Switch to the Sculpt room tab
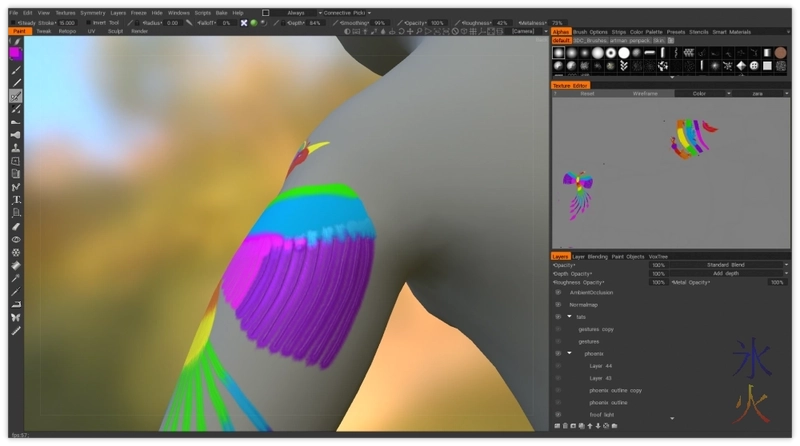800x446 pixels. [115, 31]
